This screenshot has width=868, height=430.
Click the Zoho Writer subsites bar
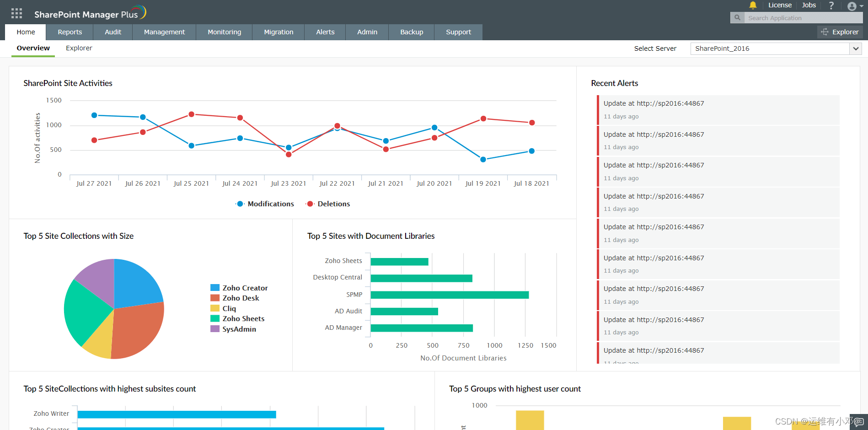coord(177,414)
